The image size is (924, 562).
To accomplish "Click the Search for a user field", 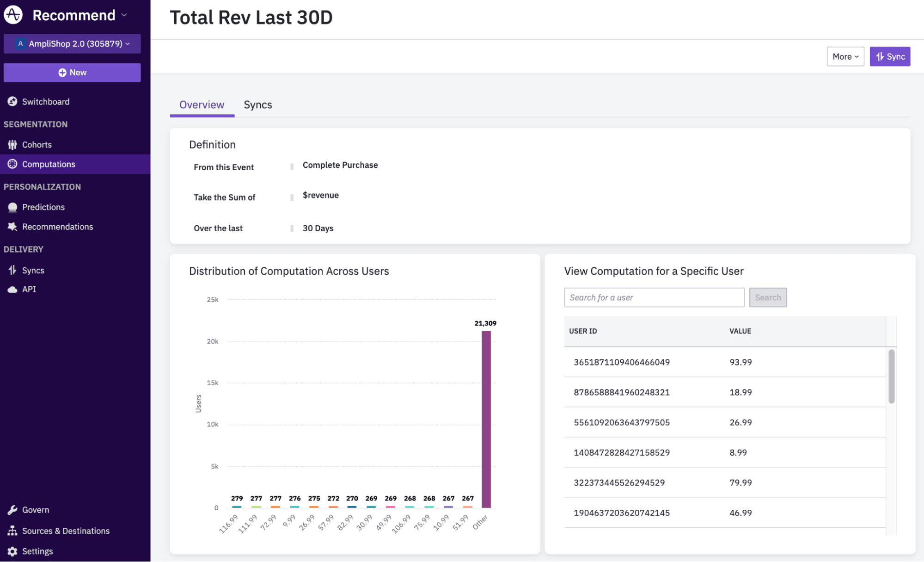I will pyautogui.click(x=654, y=297).
